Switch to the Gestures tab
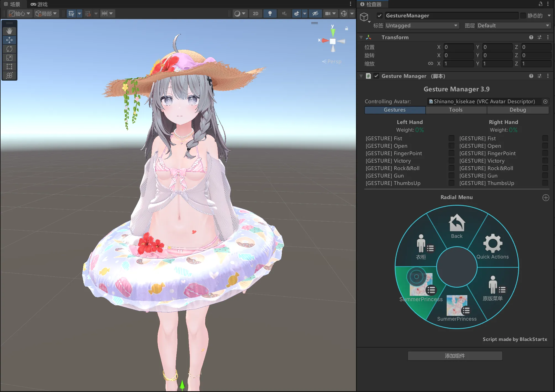This screenshot has height=392, width=555. tap(395, 110)
